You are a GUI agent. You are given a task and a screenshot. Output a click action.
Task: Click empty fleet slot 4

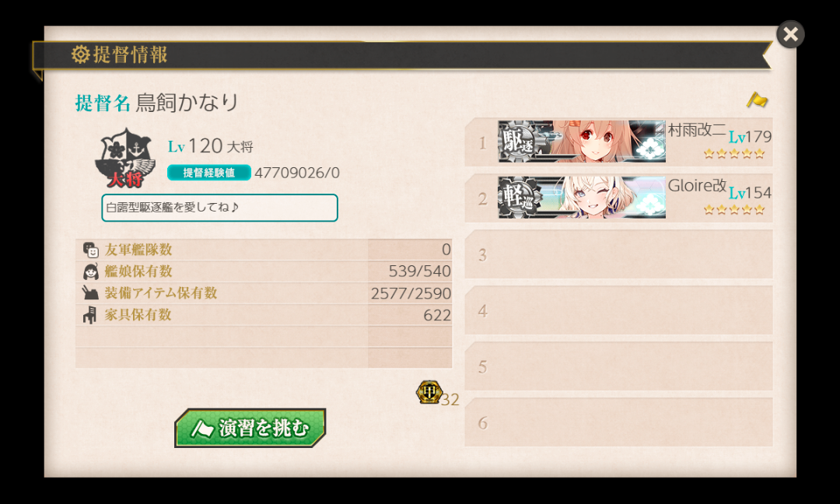tap(619, 310)
